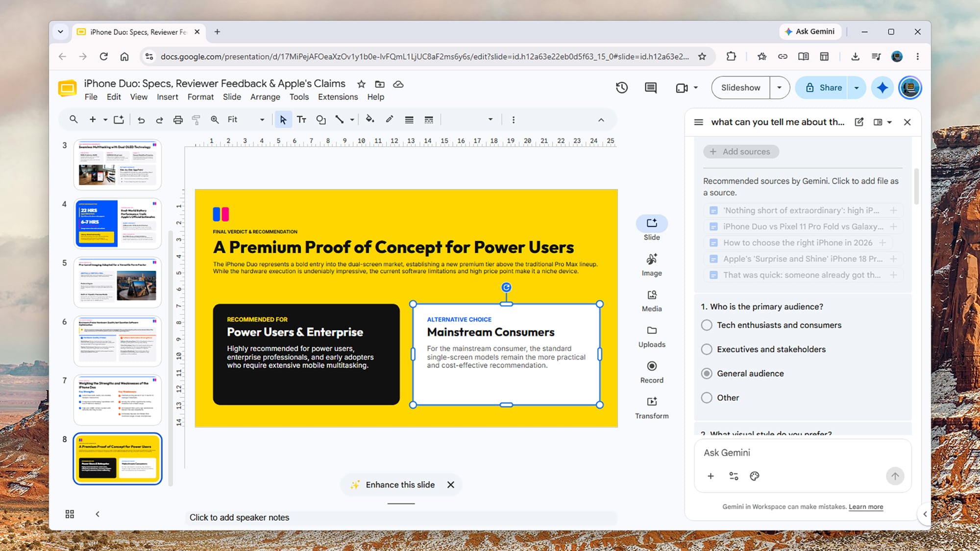Viewport: 980px width, 551px height.
Task: Select the Shape tool
Action: [321, 120]
